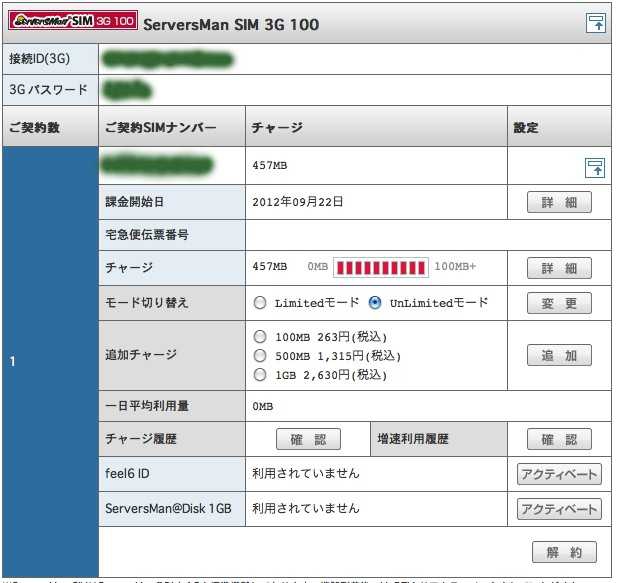Click 確認 button for 増速利用履歴
Image resolution: width=618 pixels, height=583 pixels.
click(x=559, y=439)
